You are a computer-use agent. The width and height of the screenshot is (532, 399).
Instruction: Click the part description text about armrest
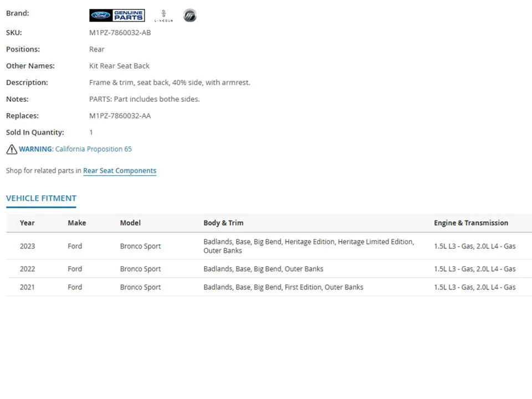pos(170,83)
